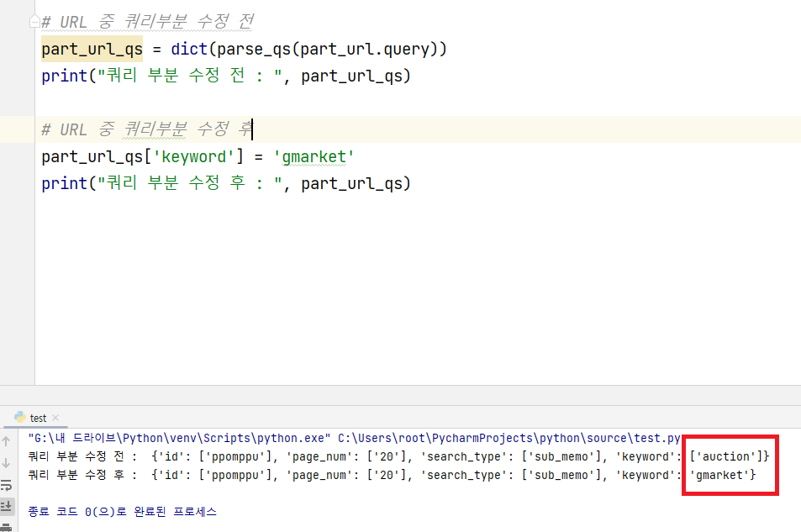
Task: Jump down the stack trace with the down arrow
Action: click(6, 463)
